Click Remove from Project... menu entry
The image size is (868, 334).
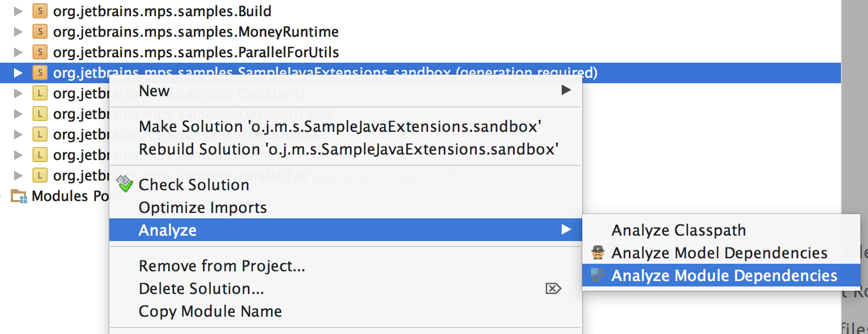(222, 266)
